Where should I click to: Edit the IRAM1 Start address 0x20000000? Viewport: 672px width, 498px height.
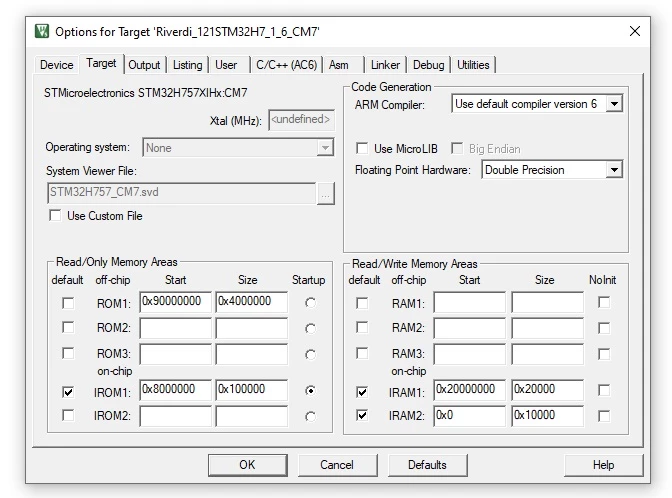pos(469,390)
